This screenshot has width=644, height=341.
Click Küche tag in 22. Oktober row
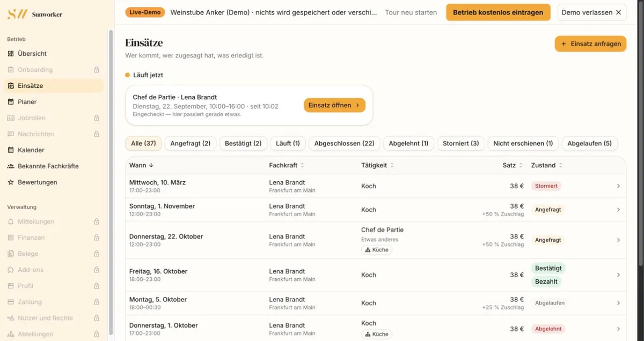(x=377, y=250)
